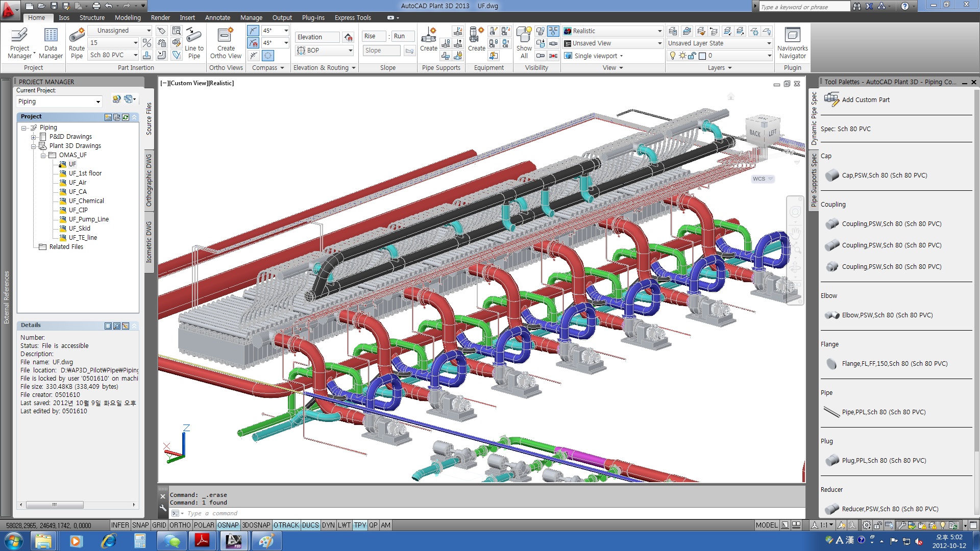Screen dimensions: 980x551
Task: Click the MODEL space button
Action: click(x=767, y=525)
